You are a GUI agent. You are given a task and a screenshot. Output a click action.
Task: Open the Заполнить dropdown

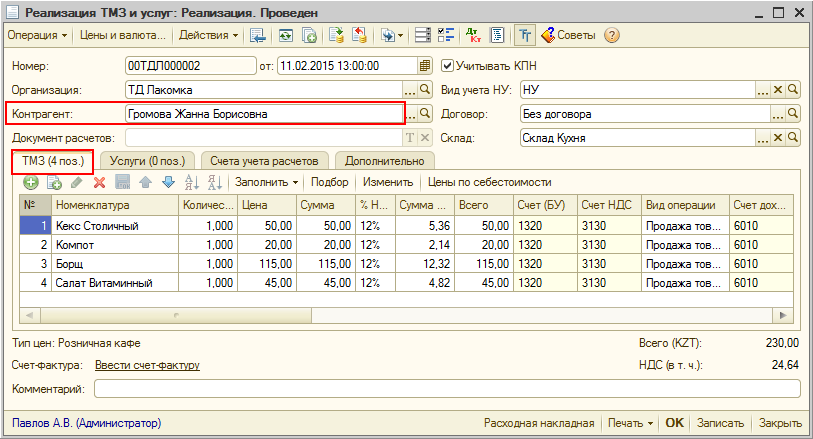click(x=267, y=182)
